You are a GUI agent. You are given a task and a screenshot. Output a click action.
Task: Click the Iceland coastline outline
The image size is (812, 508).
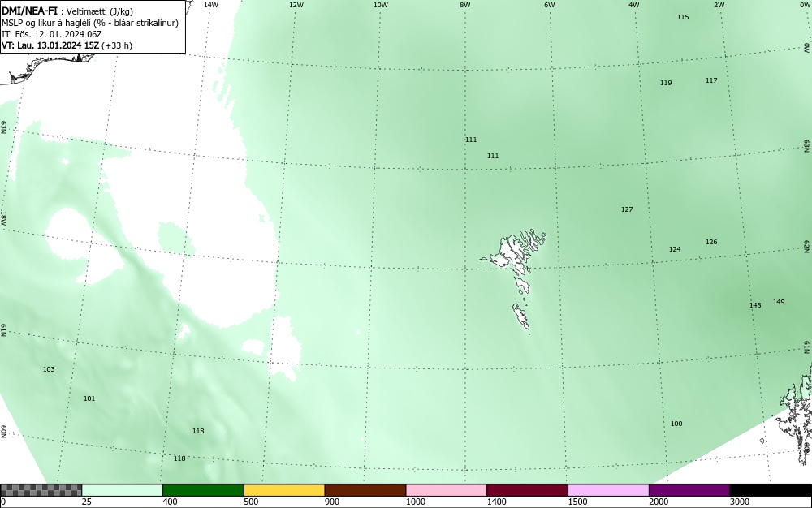point(50,67)
